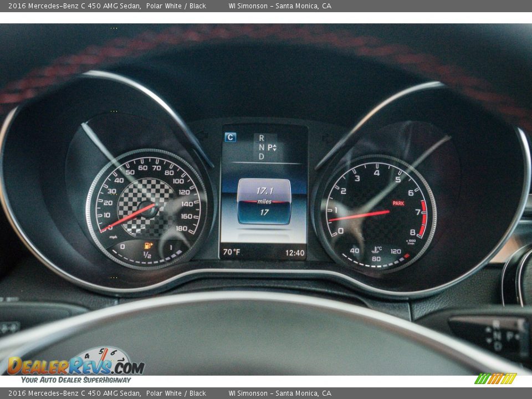Toggle the D drive gear selection
Screen dimensions: 532x399
[262, 156]
